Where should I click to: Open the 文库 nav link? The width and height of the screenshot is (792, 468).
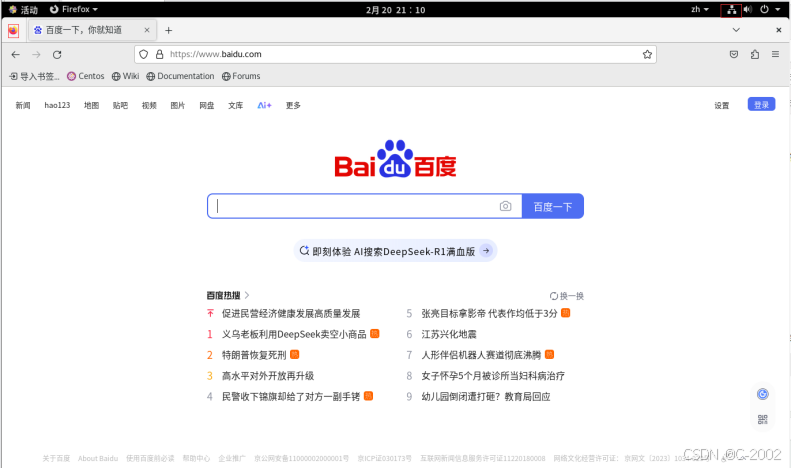tap(235, 106)
